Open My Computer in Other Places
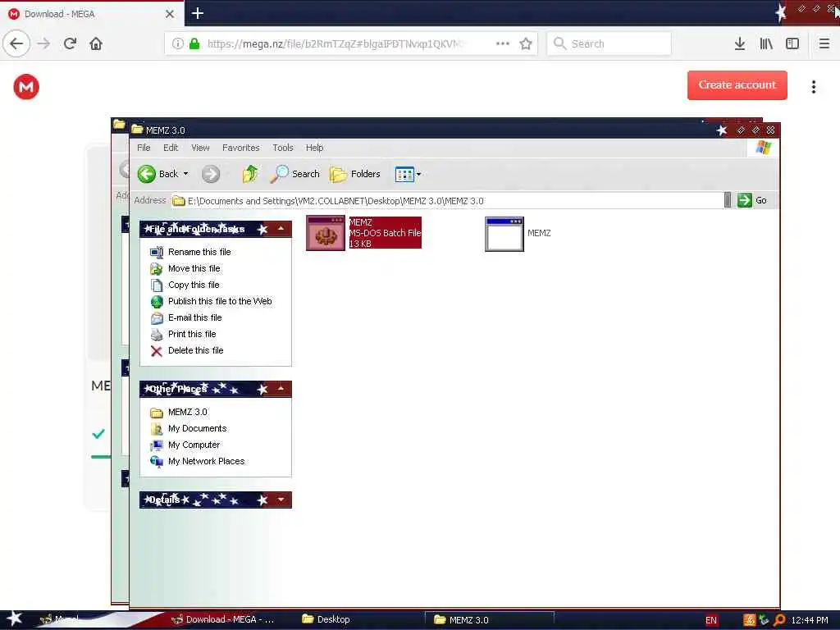 (194, 445)
